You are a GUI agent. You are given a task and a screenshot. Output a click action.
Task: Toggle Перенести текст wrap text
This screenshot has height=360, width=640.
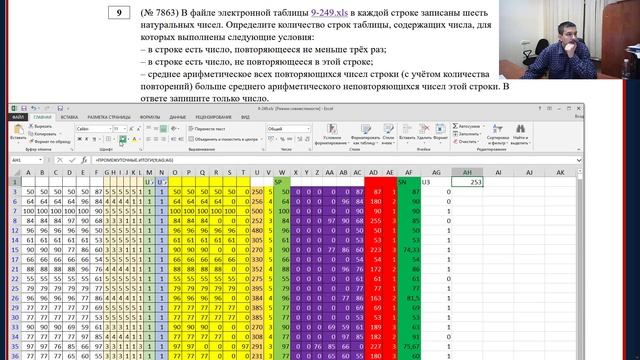(207, 129)
